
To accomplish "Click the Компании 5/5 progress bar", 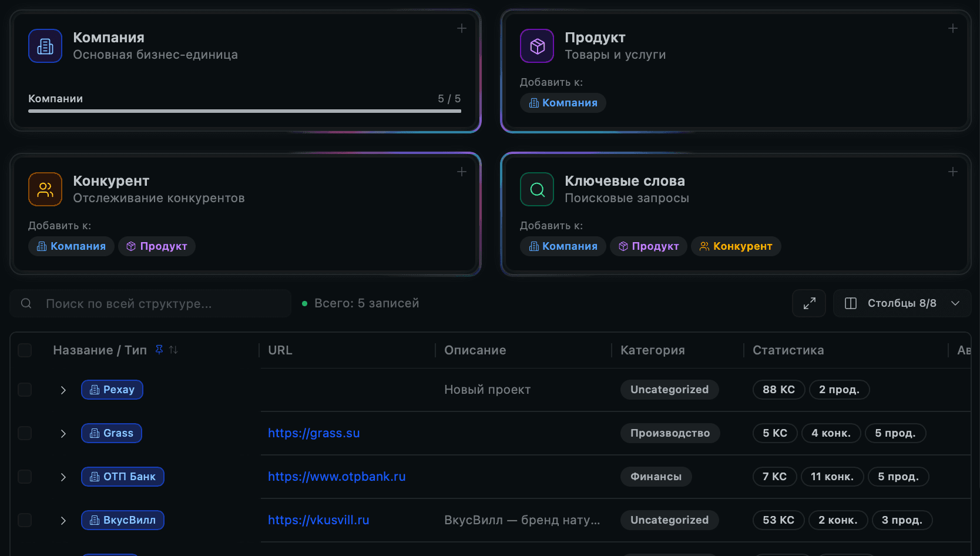I will (x=245, y=110).
